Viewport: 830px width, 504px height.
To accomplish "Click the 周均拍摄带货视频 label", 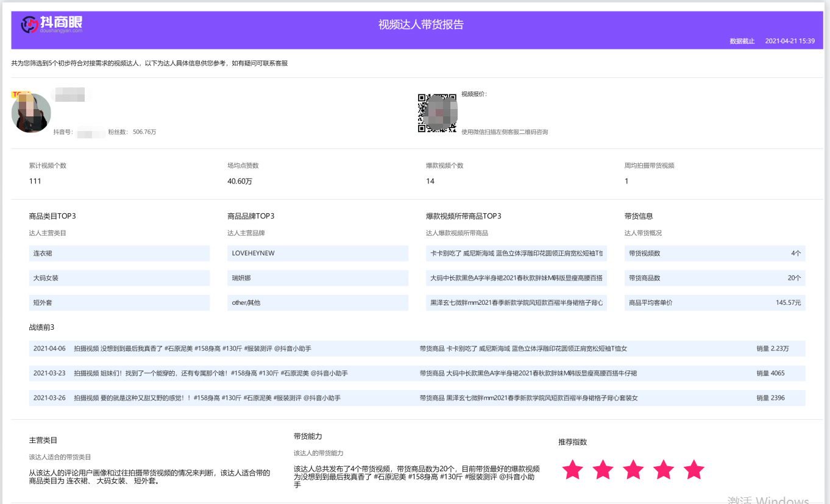I will coord(650,165).
